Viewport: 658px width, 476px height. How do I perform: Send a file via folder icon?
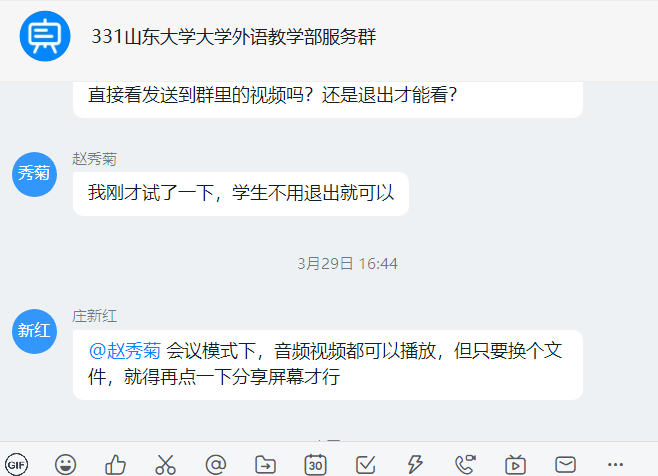click(x=266, y=465)
